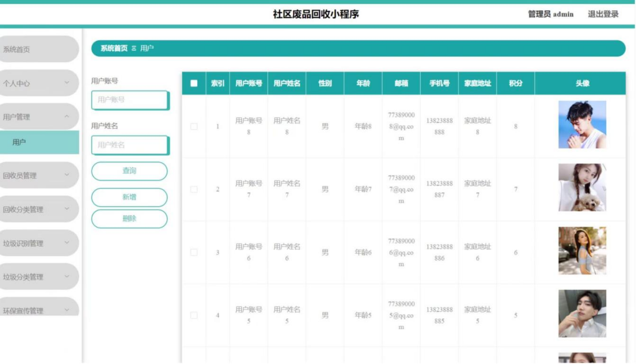
Task: Click the 新增 add button
Action: click(129, 197)
